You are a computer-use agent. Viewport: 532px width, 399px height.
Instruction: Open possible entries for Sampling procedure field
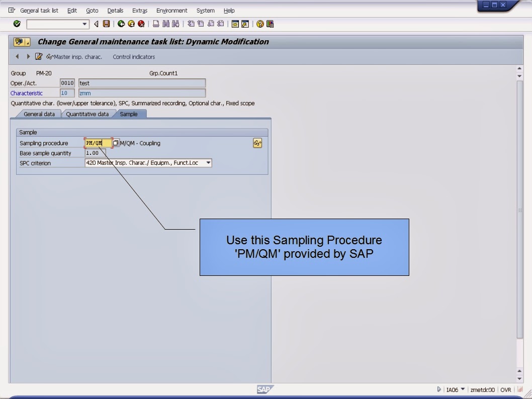pyautogui.click(x=116, y=143)
